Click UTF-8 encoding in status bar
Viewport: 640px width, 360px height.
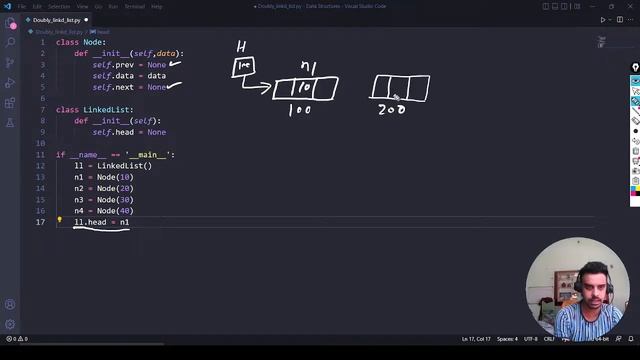point(531,339)
